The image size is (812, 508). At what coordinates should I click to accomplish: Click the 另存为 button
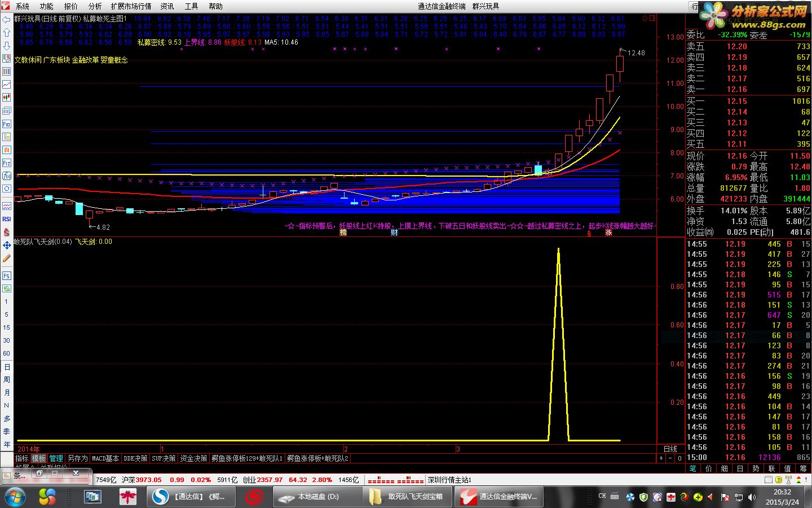[78, 458]
